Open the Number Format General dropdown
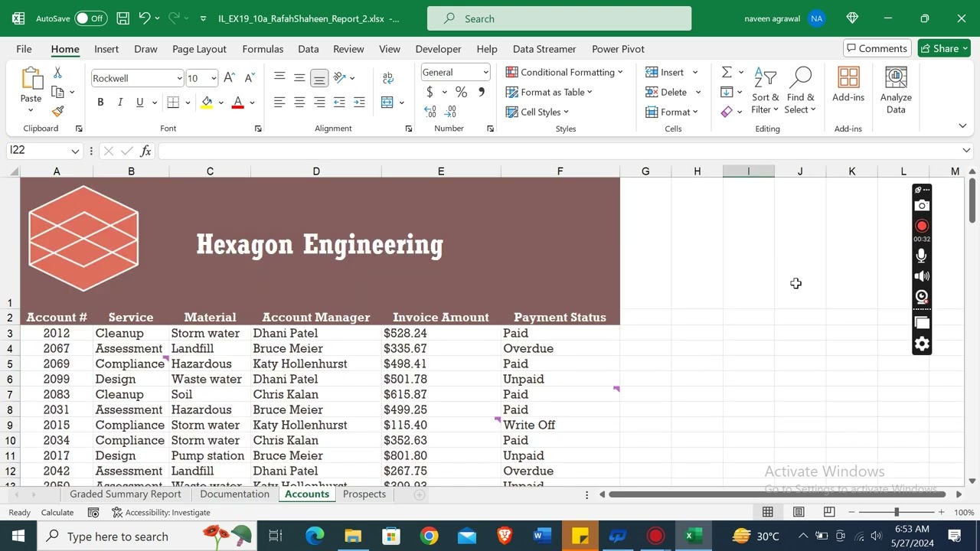The image size is (980, 551). (485, 73)
